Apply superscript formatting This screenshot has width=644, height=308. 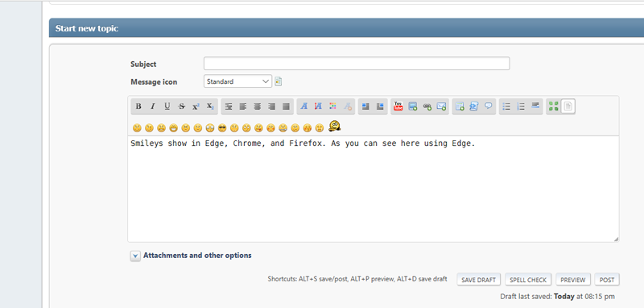point(196,106)
